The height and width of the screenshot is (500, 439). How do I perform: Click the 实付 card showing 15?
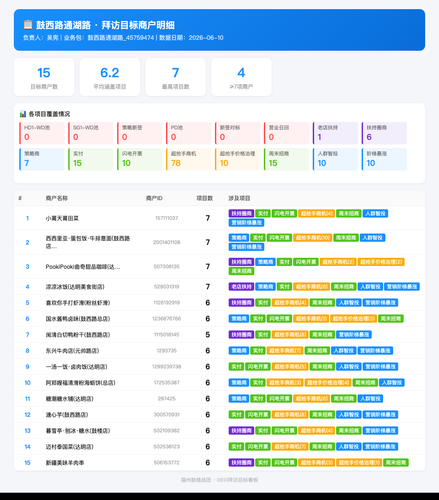coord(91,159)
